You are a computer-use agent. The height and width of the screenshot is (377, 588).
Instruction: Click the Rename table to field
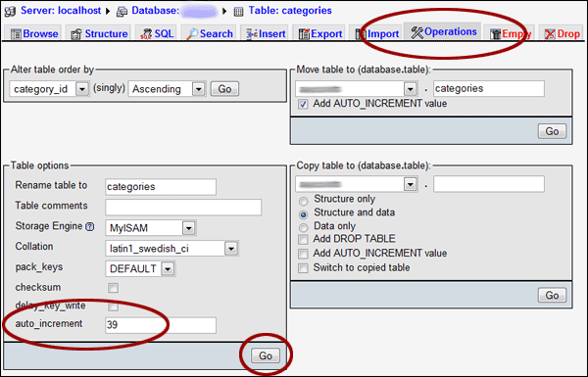[x=161, y=187]
